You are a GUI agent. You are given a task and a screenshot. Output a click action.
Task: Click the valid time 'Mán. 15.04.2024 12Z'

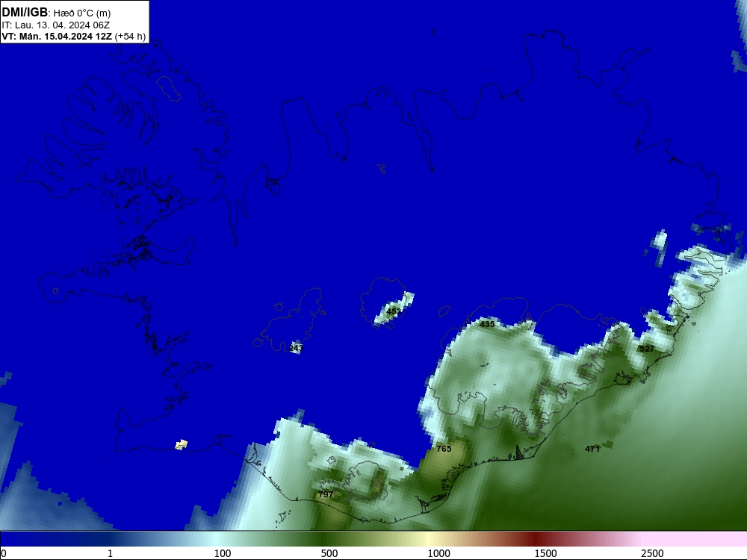coord(65,37)
